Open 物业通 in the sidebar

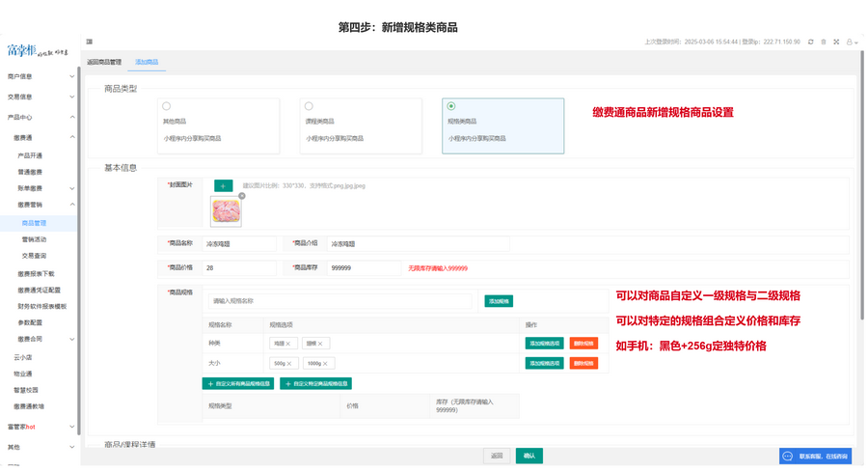(23, 374)
